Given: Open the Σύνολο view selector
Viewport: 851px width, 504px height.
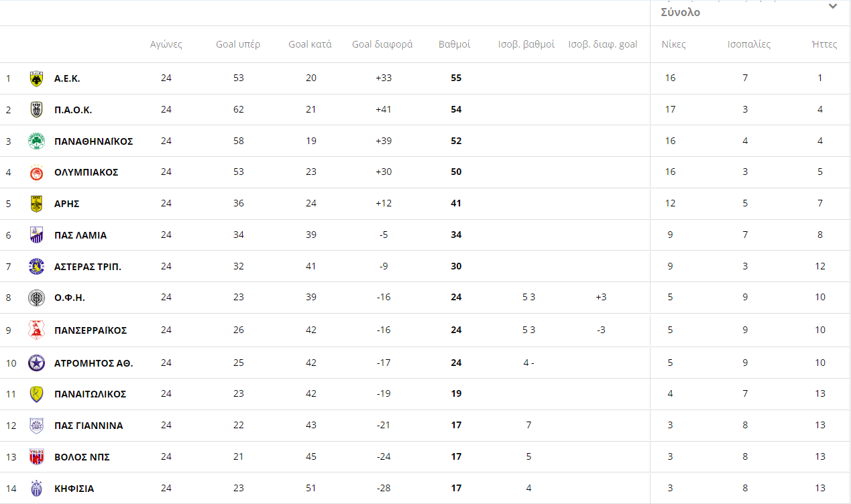Looking at the screenshot, I should click(681, 12).
